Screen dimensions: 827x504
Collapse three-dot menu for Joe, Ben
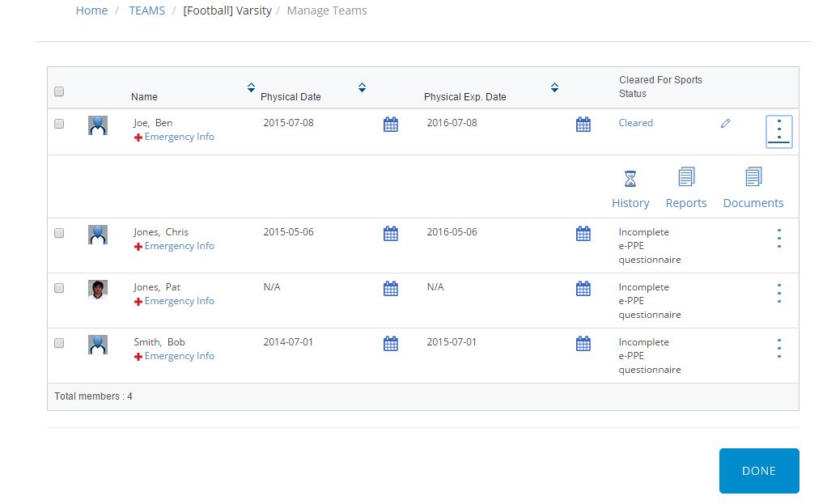[779, 132]
